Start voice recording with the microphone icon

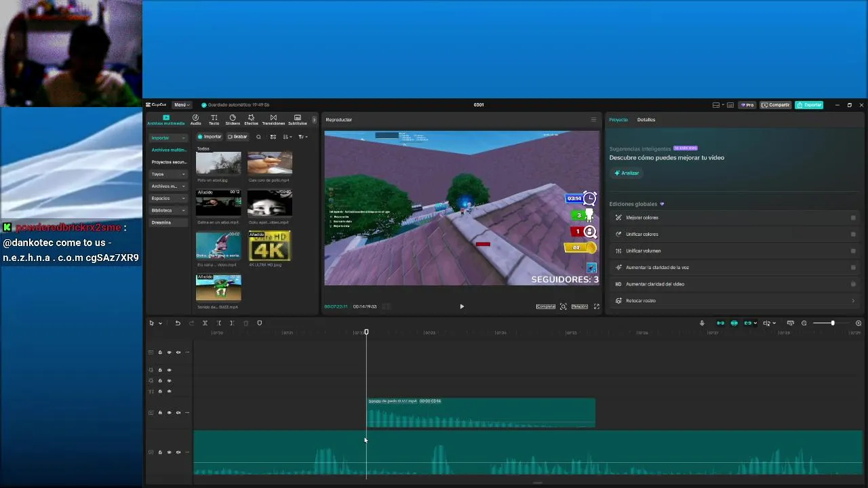(x=702, y=323)
